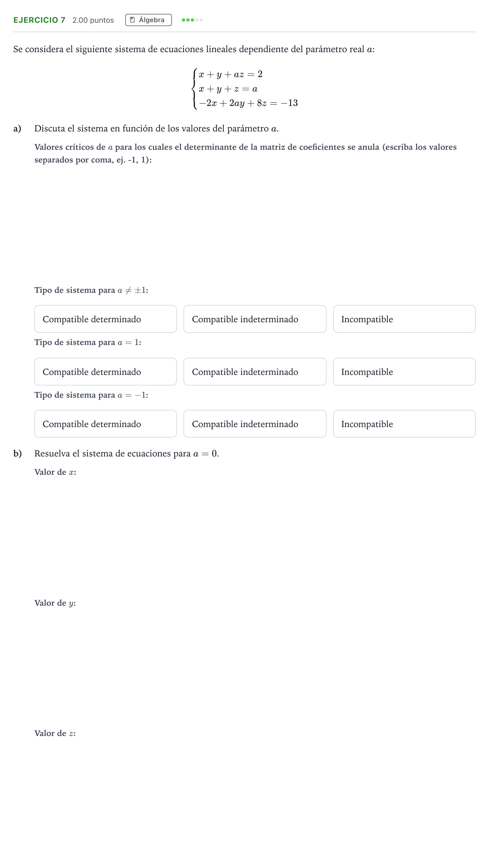
Task: Pick Compatible indeterminado for a = −1
Action: pos(255,423)
